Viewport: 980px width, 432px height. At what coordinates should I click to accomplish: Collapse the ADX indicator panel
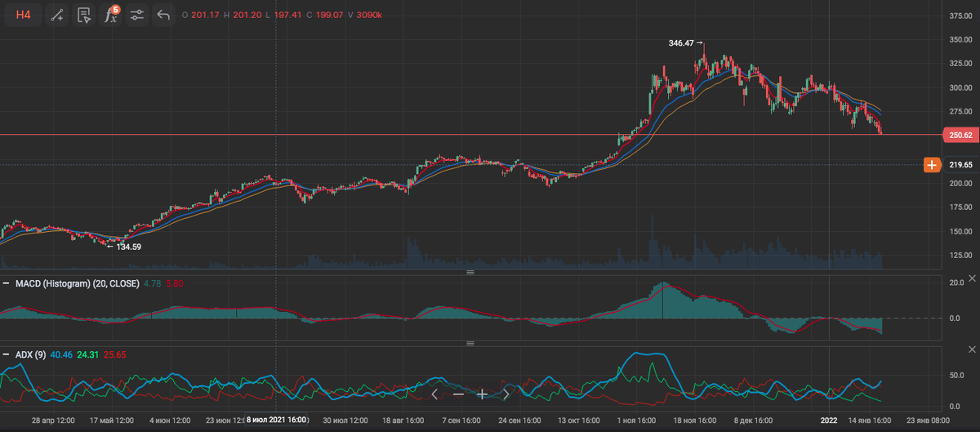click(6, 355)
